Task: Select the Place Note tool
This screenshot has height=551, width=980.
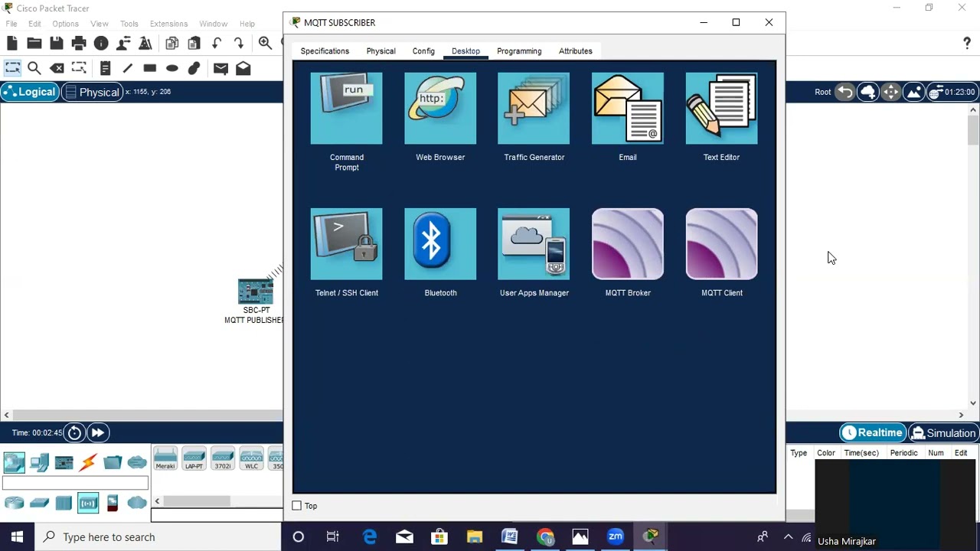Action: 106,68
